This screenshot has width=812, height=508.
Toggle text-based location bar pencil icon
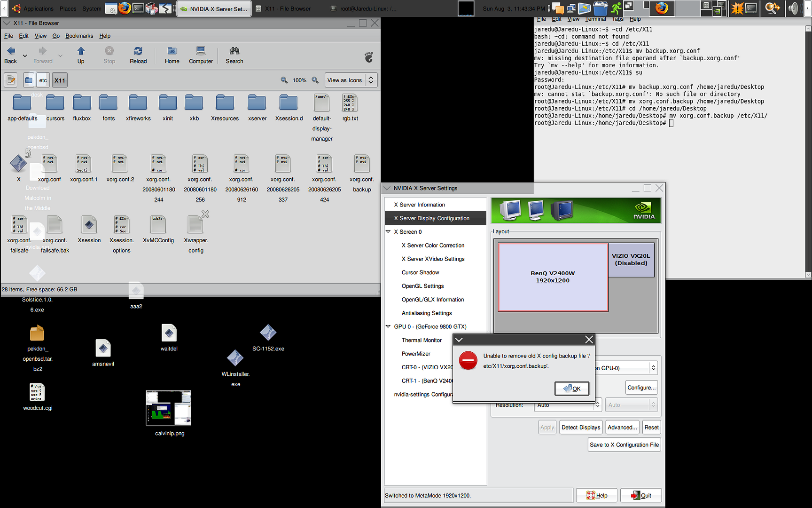[x=11, y=80]
